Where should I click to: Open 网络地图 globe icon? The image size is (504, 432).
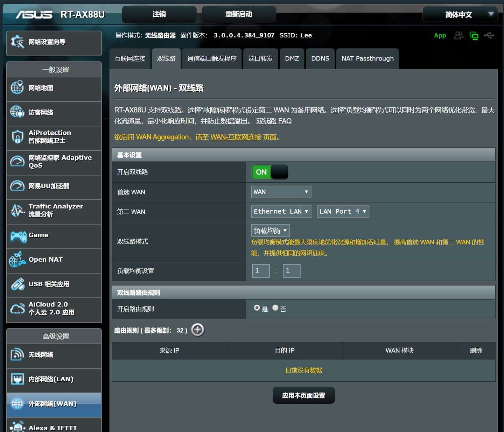tap(17, 88)
